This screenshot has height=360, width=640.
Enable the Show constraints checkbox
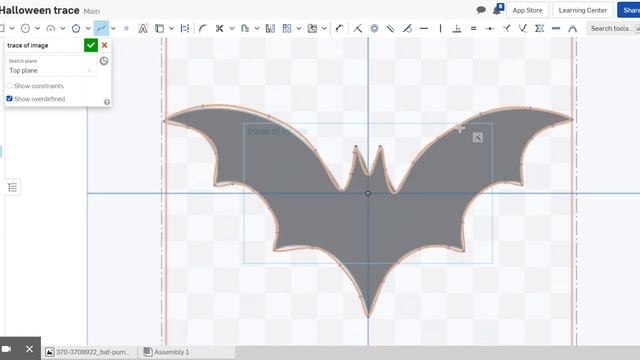click(x=9, y=86)
